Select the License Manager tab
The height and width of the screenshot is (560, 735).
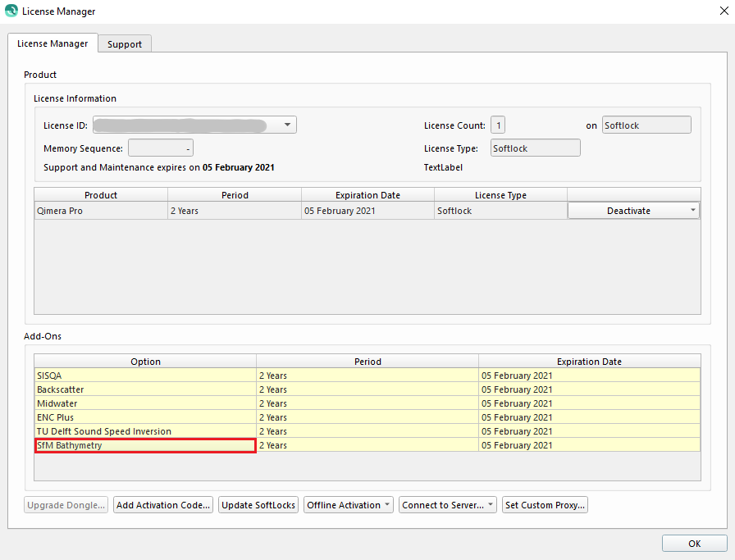52,43
